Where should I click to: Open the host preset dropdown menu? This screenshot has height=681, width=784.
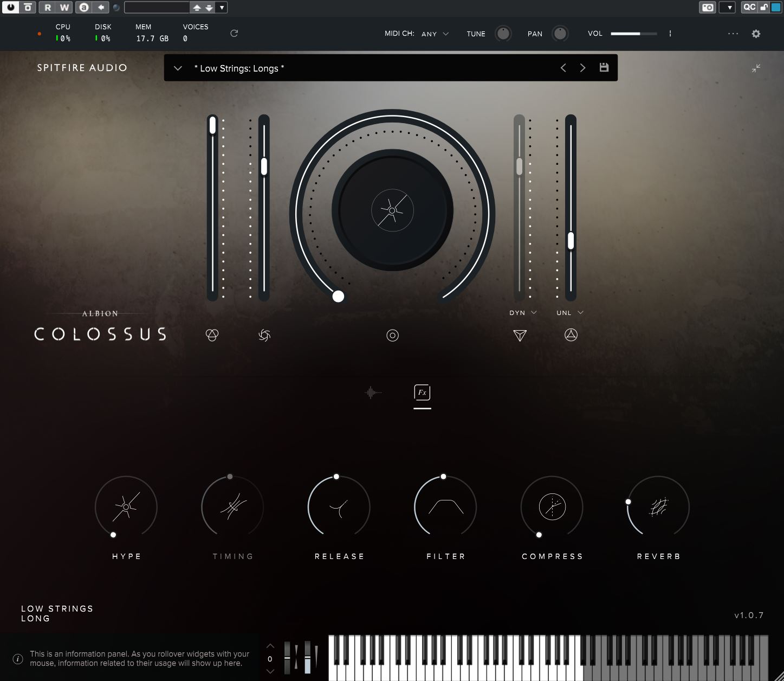pyautogui.click(x=222, y=8)
